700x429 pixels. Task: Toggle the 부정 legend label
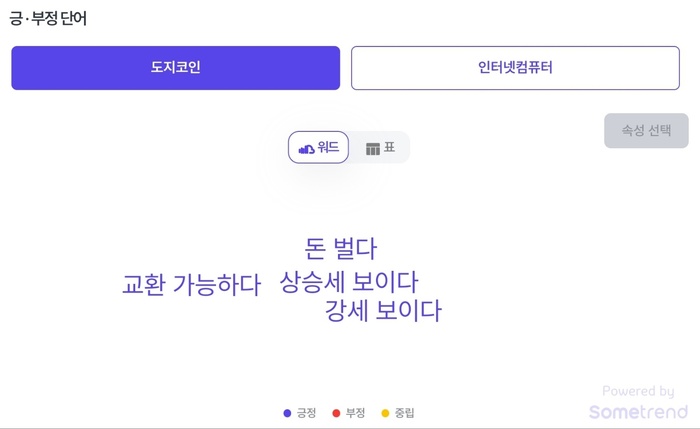tap(356, 413)
